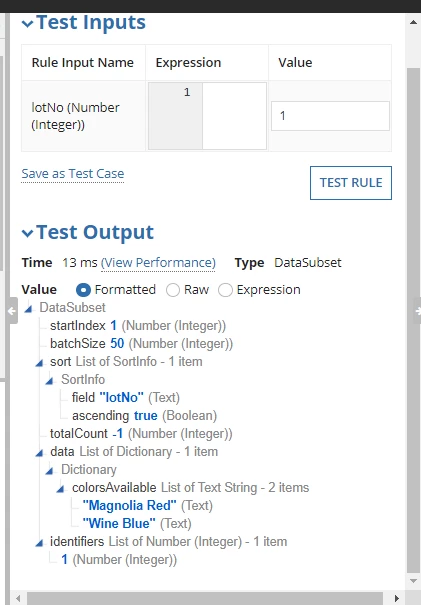421x605 pixels.
Task: Select the batchSize 50 row
Action: click(141, 343)
